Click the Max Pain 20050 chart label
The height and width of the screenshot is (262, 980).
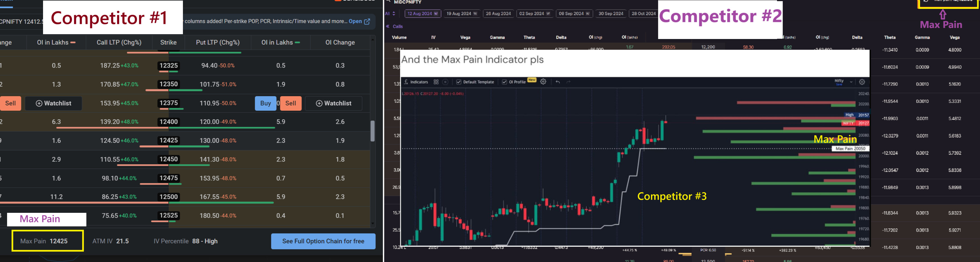[851, 148]
